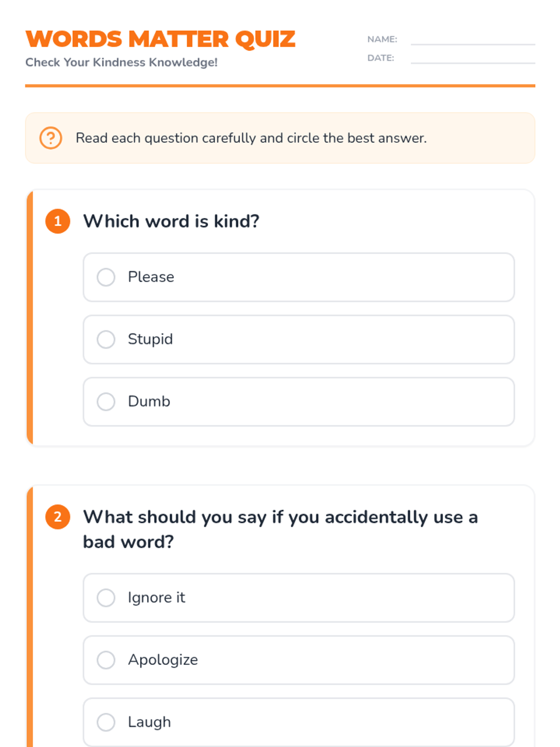Click the orange number 2 badge
Screen dimensions: 560x747
pos(58,517)
